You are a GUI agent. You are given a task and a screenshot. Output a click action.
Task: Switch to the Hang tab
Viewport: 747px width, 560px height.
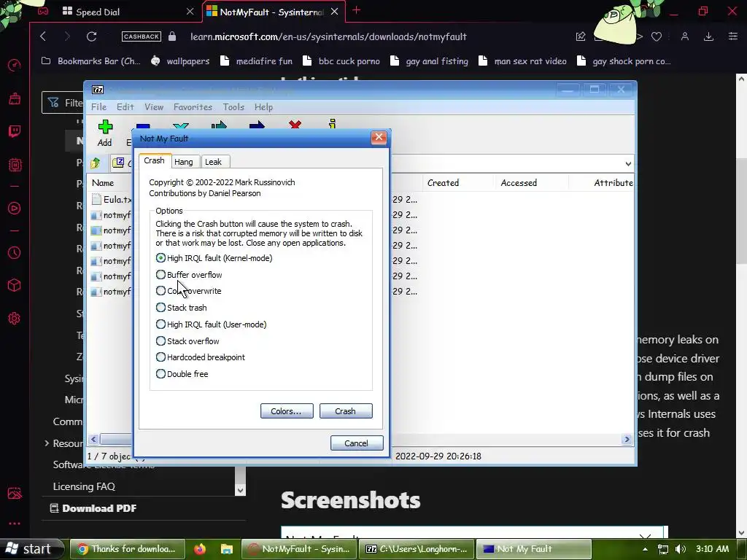tap(184, 162)
